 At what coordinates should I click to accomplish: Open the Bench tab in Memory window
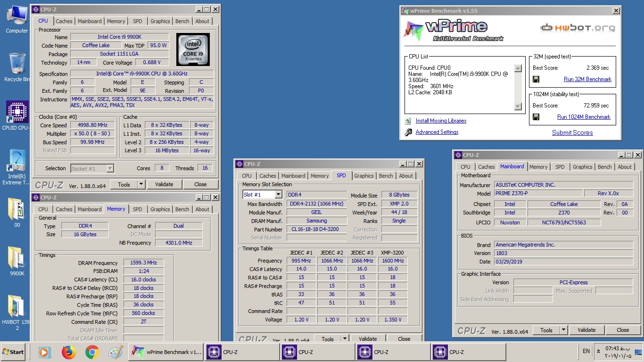pyautogui.click(x=182, y=209)
